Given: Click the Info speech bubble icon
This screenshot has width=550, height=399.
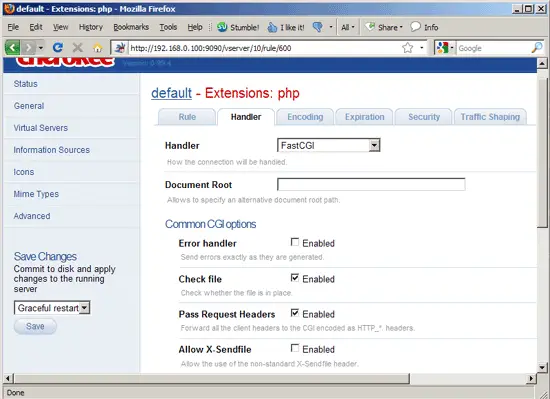Looking at the screenshot, I should tap(415, 27).
